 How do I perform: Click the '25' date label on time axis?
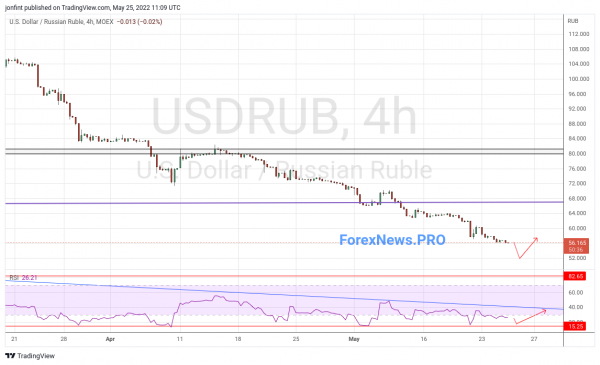pos(296,339)
